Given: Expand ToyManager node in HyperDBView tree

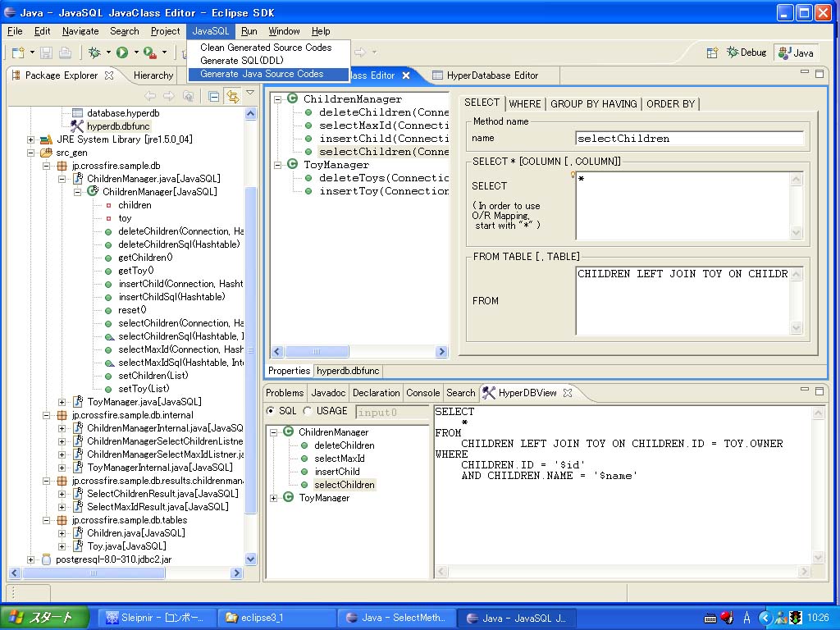Looking at the screenshot, I should click(273, 498).
